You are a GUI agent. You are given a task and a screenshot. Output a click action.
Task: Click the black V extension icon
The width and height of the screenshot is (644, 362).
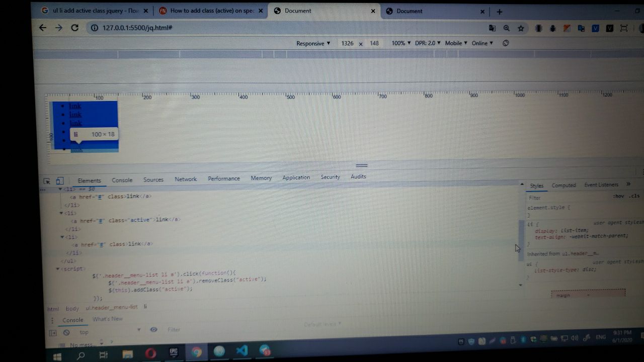click(609, 29)
